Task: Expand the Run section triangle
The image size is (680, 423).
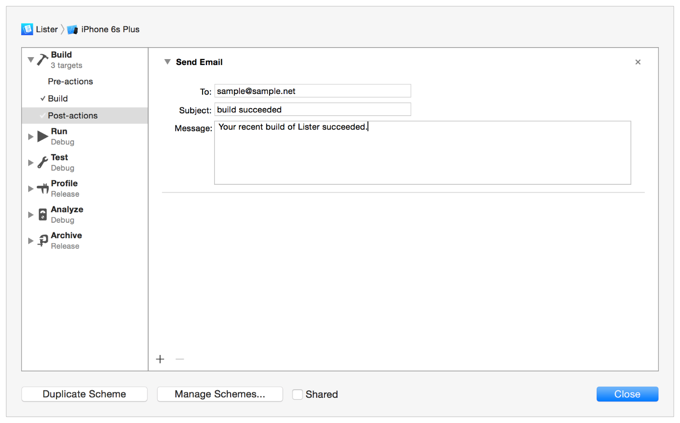Action: (31, 137)
